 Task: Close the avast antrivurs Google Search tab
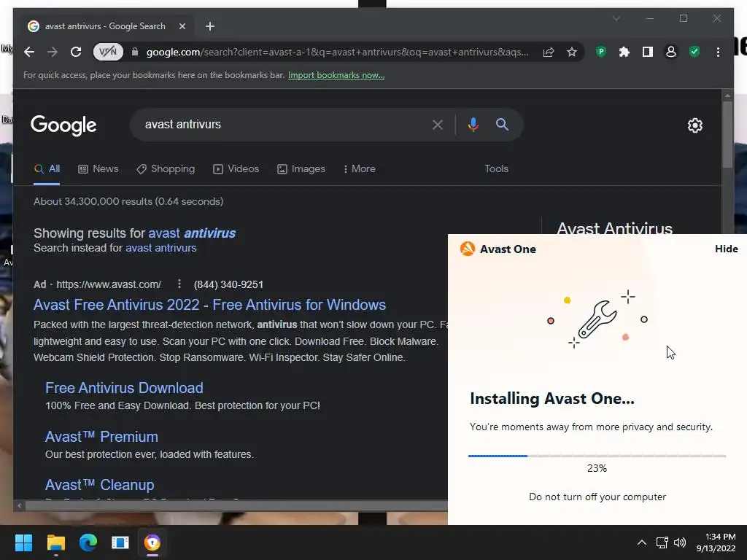[182, 26]
